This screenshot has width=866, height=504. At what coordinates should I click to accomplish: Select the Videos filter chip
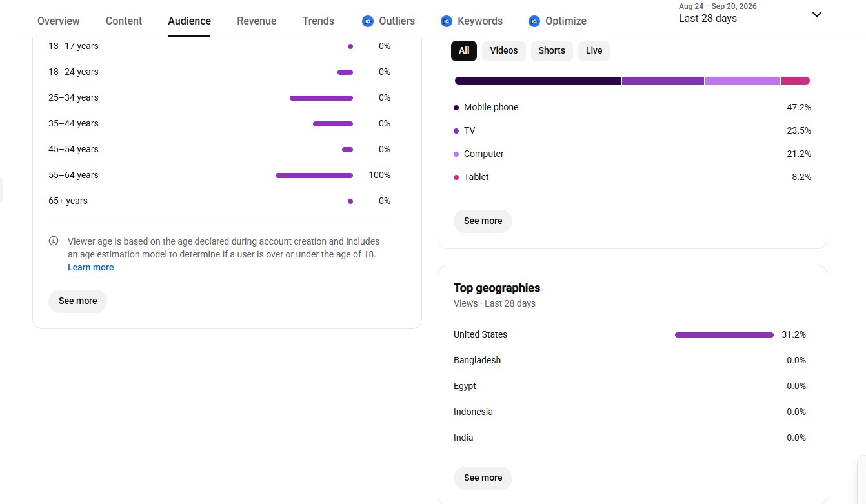coord(504,51)
